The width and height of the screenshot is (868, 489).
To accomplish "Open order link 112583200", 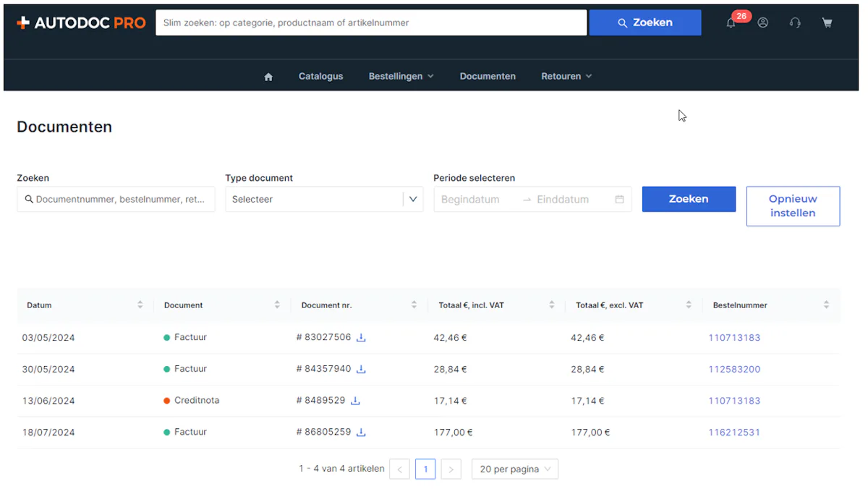I will point(734,369).
